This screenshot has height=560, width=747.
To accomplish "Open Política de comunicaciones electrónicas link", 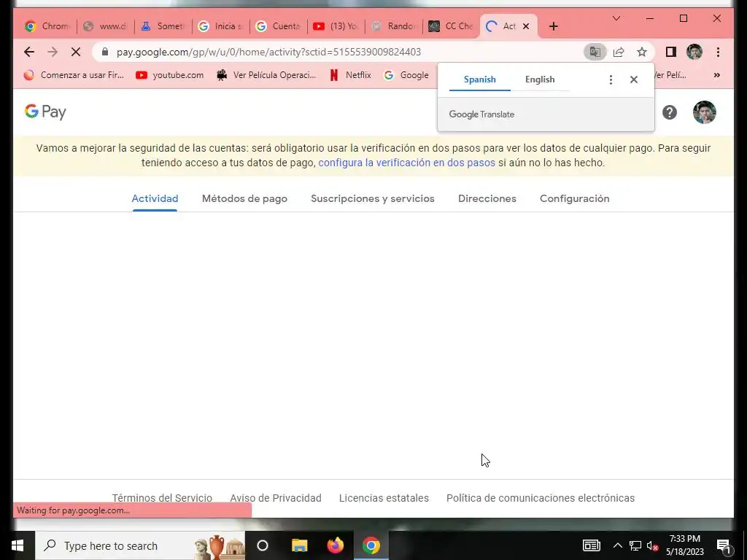I will pos(541,498).
